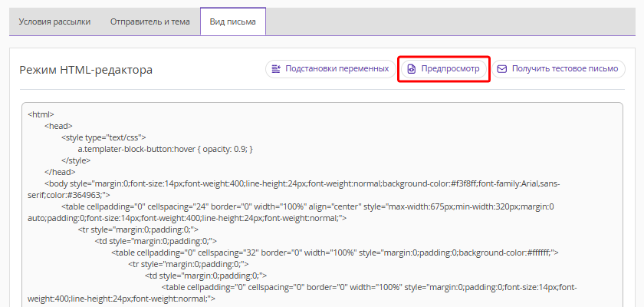The image size is (644, 307).
Task: Click the variable substitutions list icon
Action: pos(278,68)
